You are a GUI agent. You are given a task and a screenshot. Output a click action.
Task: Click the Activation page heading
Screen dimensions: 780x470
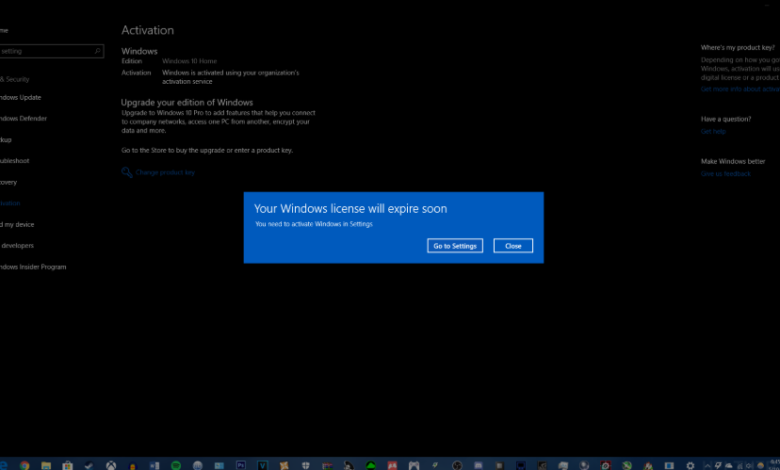148,30
